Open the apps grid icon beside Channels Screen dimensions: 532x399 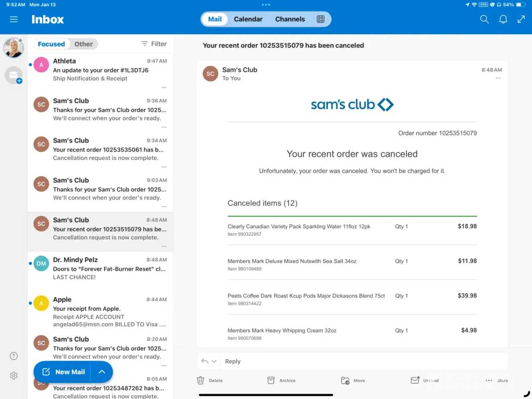pyautogui.click(x=320, y=19)
